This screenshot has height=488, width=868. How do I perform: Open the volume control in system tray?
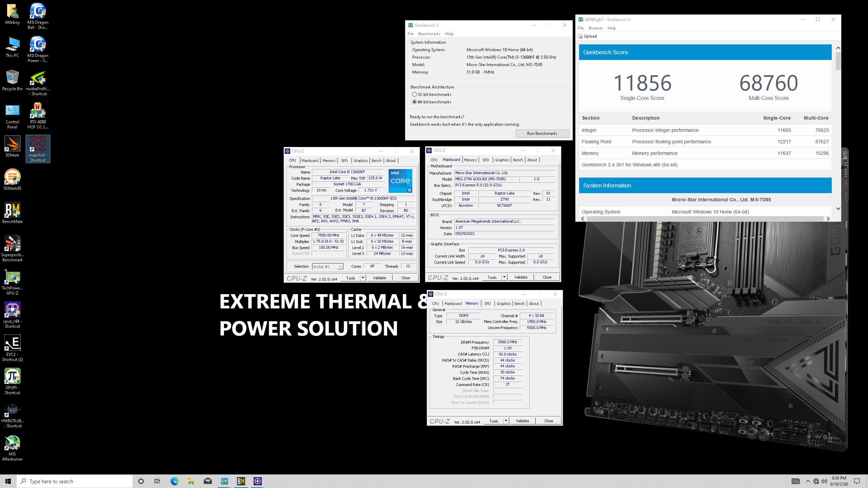824,481
